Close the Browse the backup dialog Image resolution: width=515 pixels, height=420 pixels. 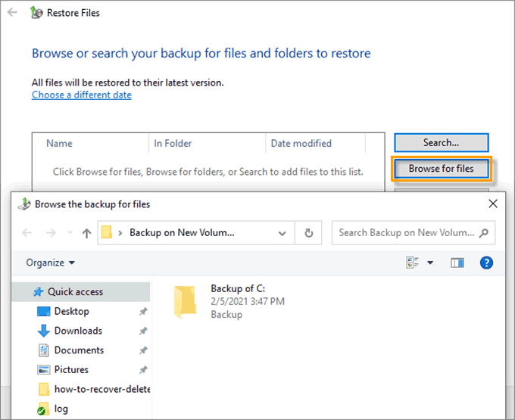pyautogui.click(x=493, y=204)
